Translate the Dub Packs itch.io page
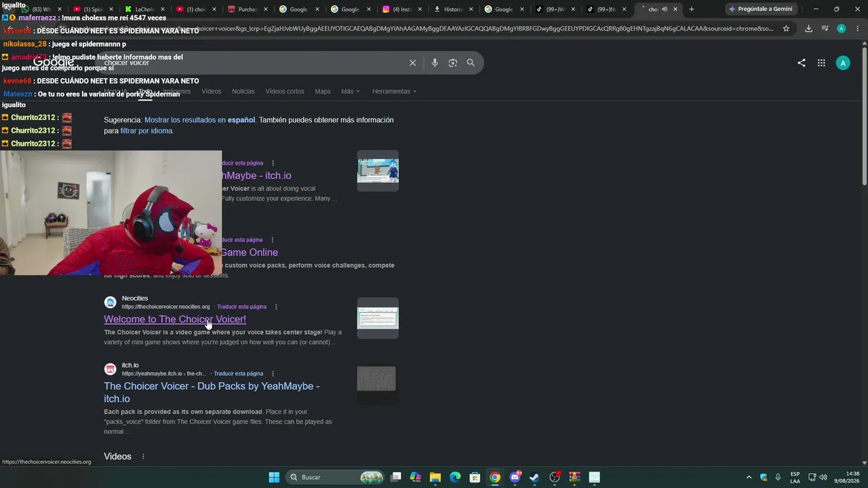 pos(239,373)
